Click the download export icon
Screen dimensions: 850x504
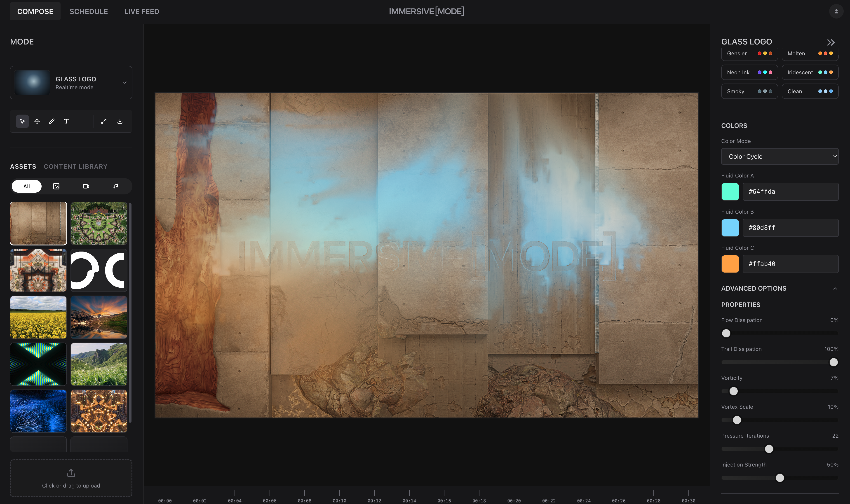[x=120, y=121]
